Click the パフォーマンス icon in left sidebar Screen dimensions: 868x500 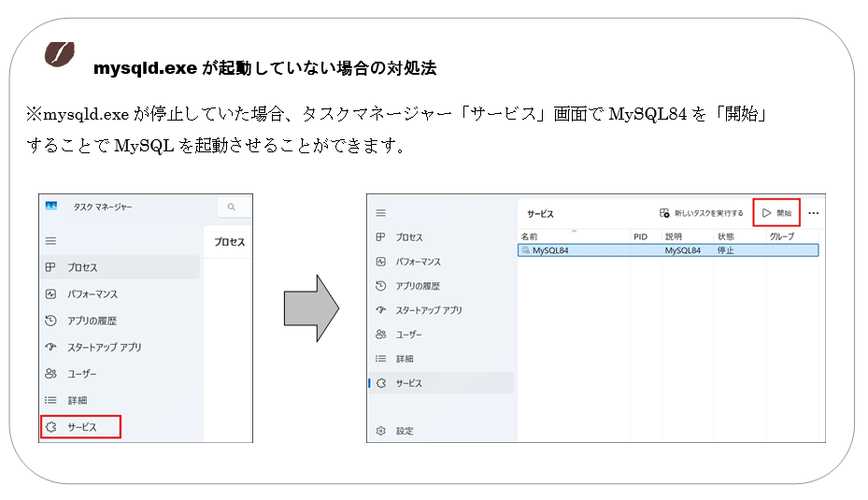click(x=50, y=293)
